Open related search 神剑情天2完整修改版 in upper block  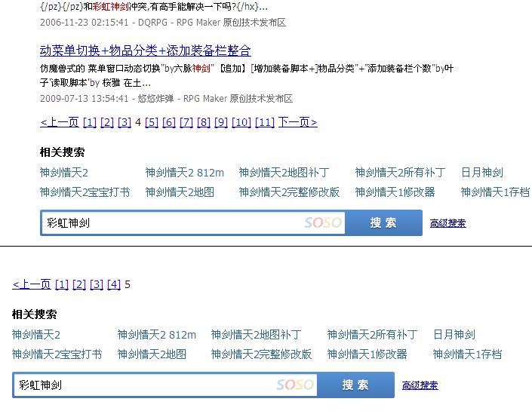pos(289,192)
